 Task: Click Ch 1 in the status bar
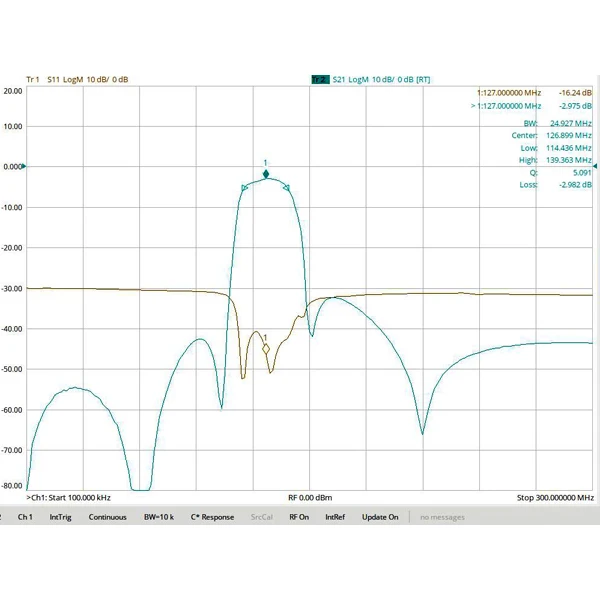(25, 517)
